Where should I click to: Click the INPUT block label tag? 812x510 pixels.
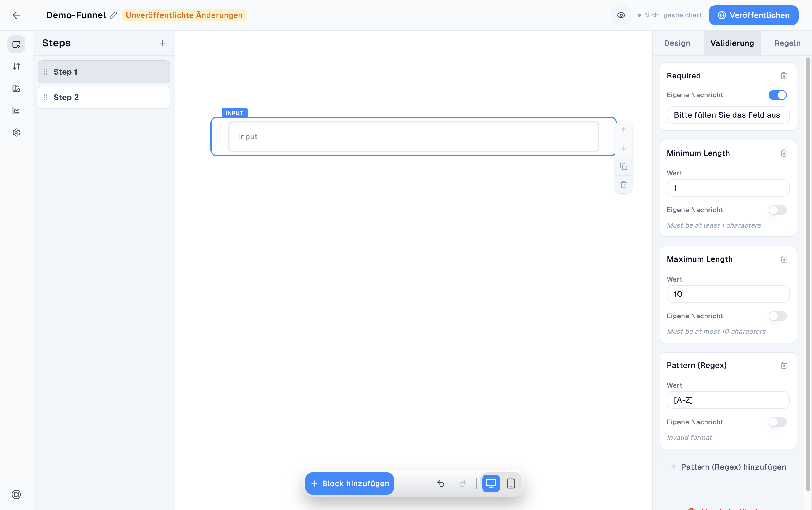[x=234, y=113]
